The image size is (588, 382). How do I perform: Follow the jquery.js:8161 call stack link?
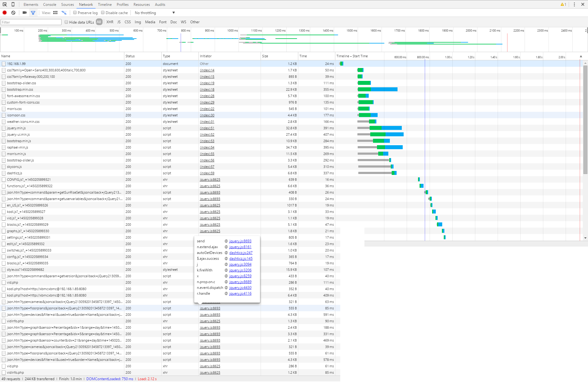(x=240, y=247)
